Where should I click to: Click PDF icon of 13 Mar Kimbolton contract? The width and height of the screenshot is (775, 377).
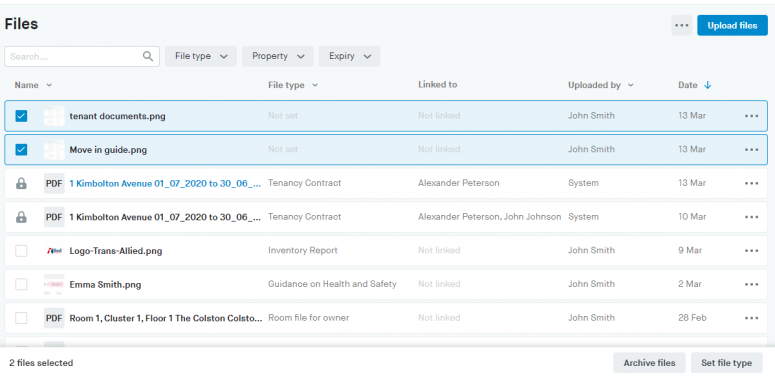[x=54, y=183]
